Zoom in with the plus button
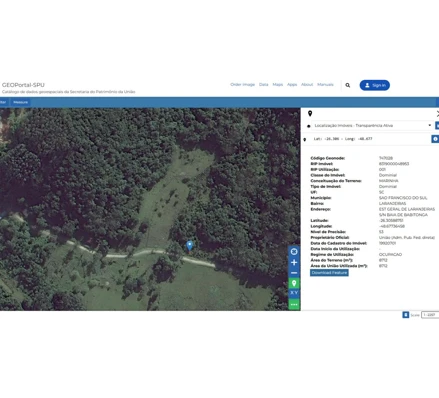 click(x=294, y=263)
